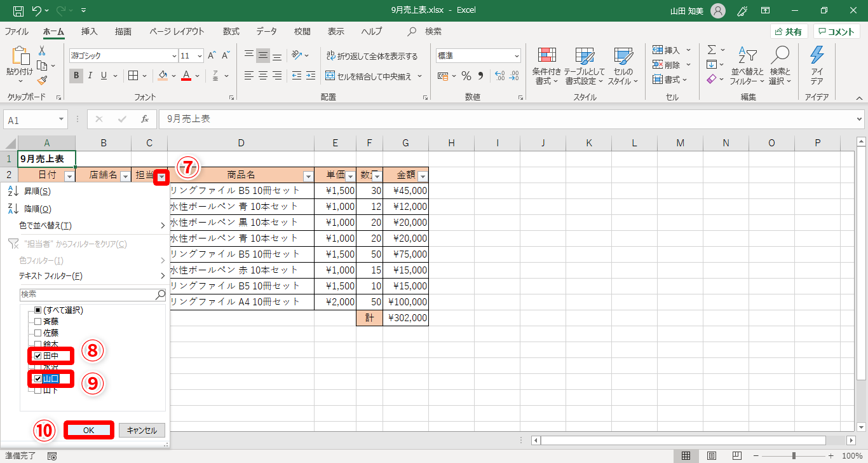Viewport: 868px width, 463px height.
Task: Click セルを結合して中央揃え merge button
Action: pos(369,76)
